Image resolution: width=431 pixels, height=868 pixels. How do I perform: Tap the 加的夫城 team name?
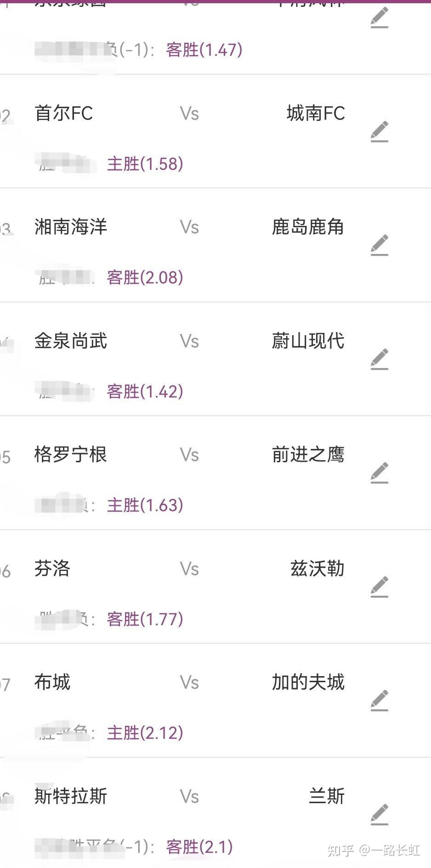(x=308, y=682)
